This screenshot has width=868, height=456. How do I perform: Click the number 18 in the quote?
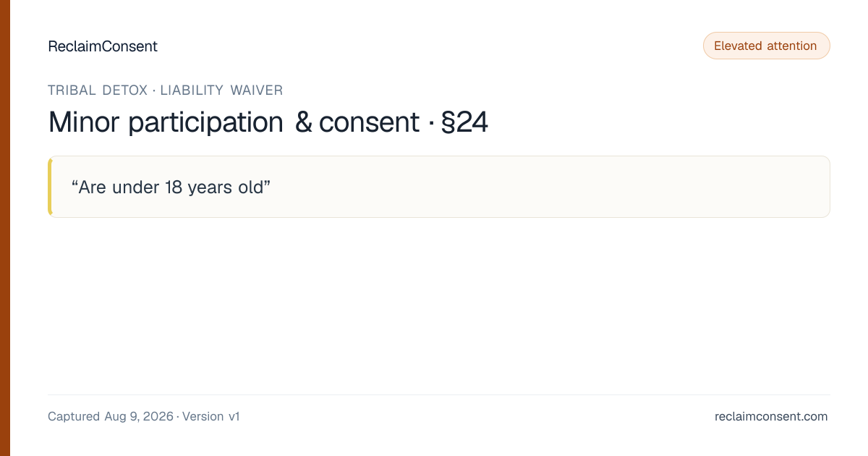click(x=174, y=187)
